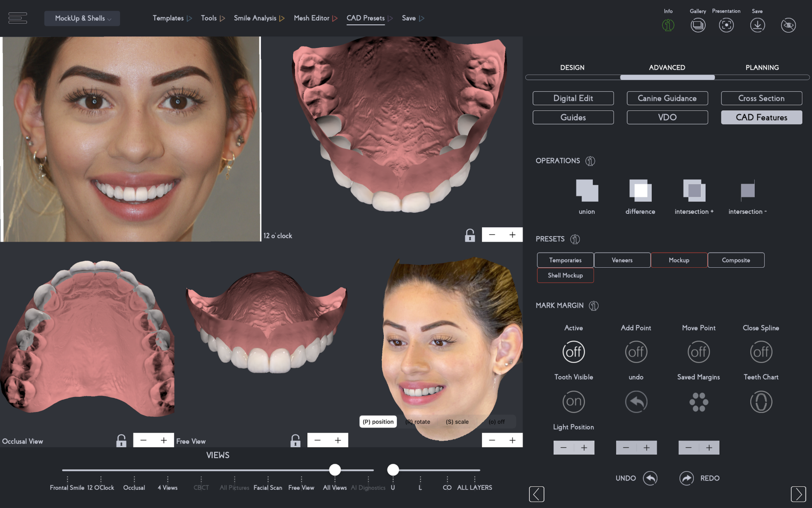
Task: Move the Views slider to Occlusal
Action: 134,470
